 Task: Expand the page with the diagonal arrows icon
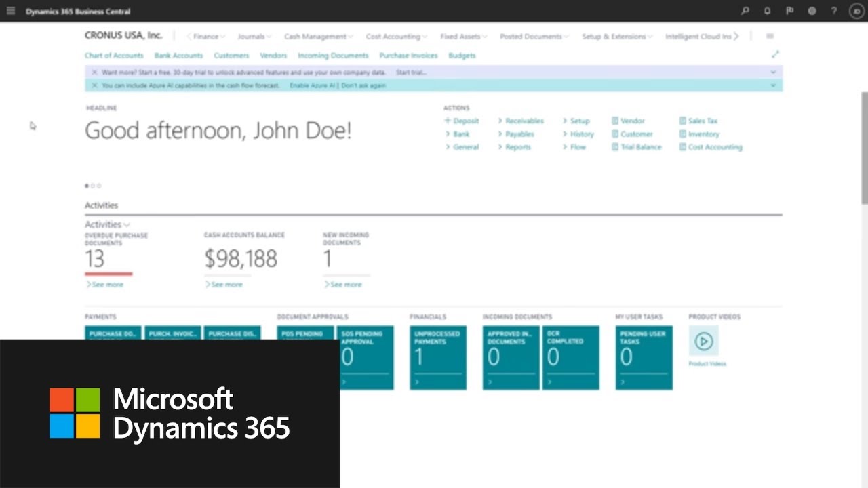(775, 54)
